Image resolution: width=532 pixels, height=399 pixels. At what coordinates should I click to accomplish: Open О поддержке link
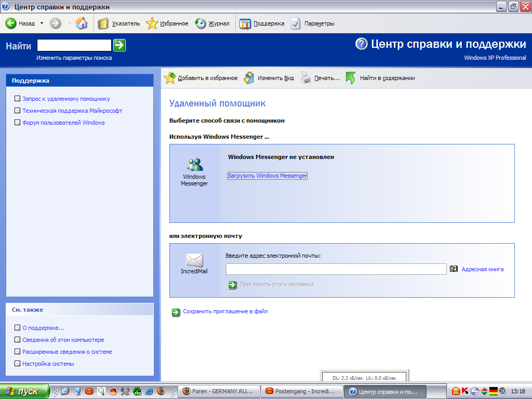point(44,328)
